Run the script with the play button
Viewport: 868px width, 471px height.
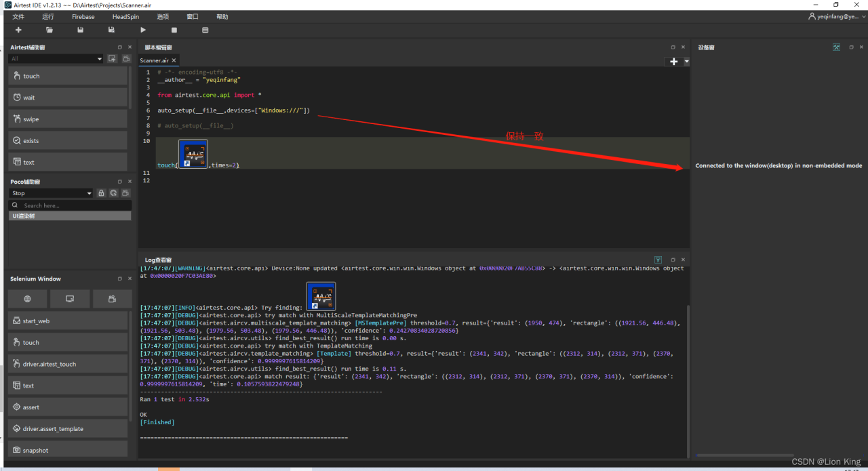click(143, 30)
